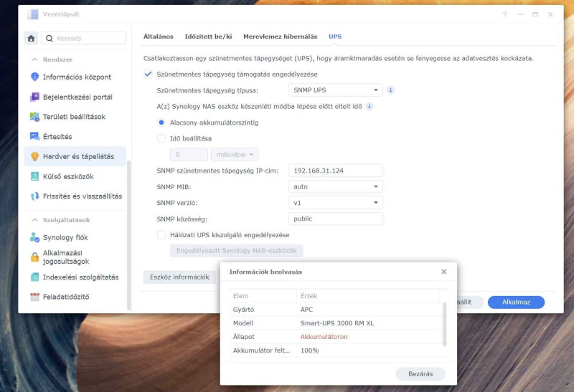Click the Keresés search field
The height and width of the screenshot is (392, 574).
coord(83,38)
